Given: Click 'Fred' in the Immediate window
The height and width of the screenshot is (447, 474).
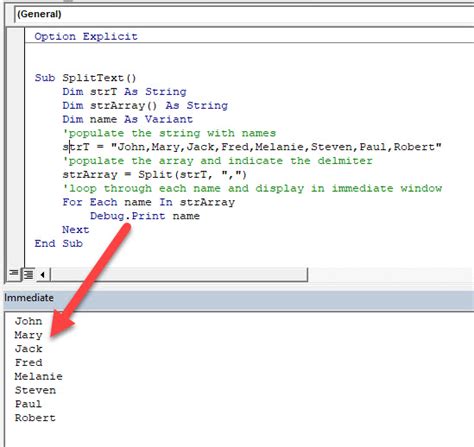Looking at the screenshot, I should point(28,363).
